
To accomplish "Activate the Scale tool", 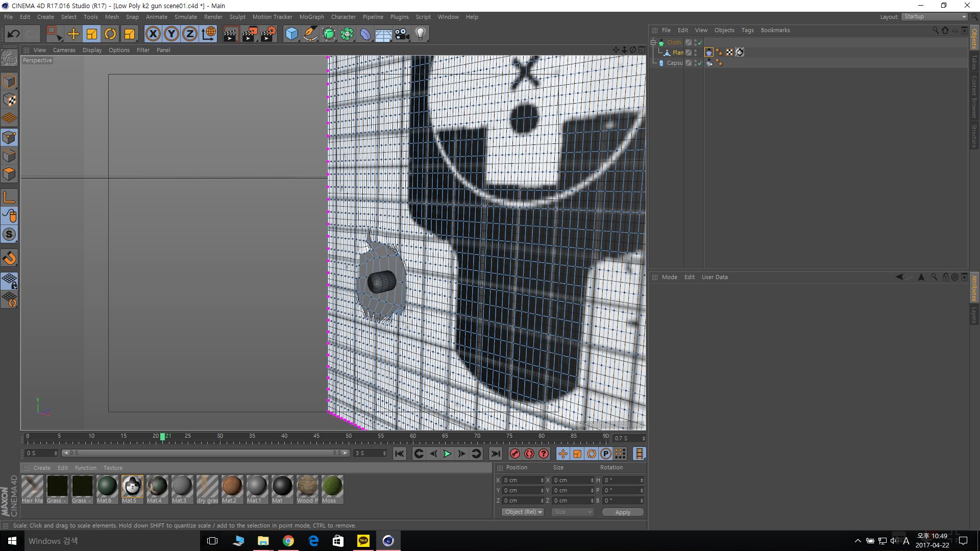I will pyautogui.click(x=92, y=34).
